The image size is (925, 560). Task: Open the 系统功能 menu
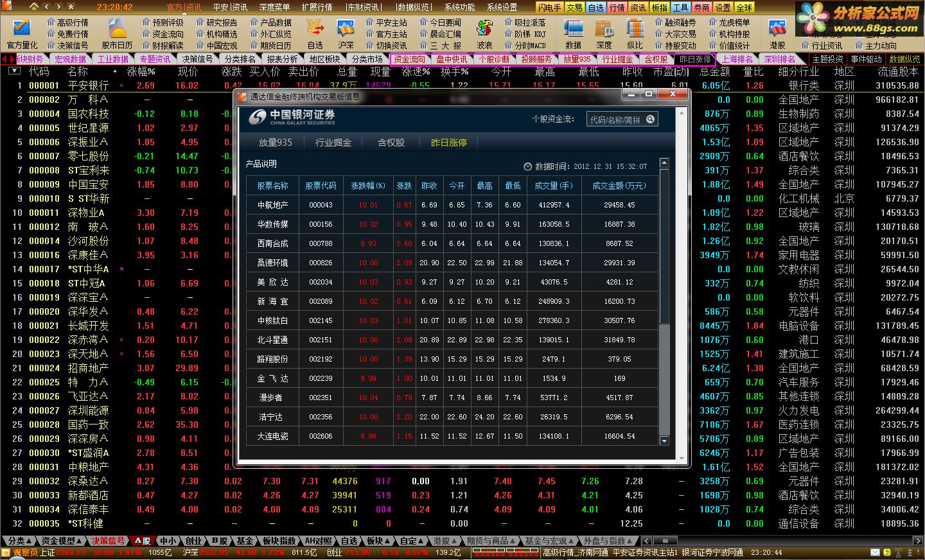(459, 7)
